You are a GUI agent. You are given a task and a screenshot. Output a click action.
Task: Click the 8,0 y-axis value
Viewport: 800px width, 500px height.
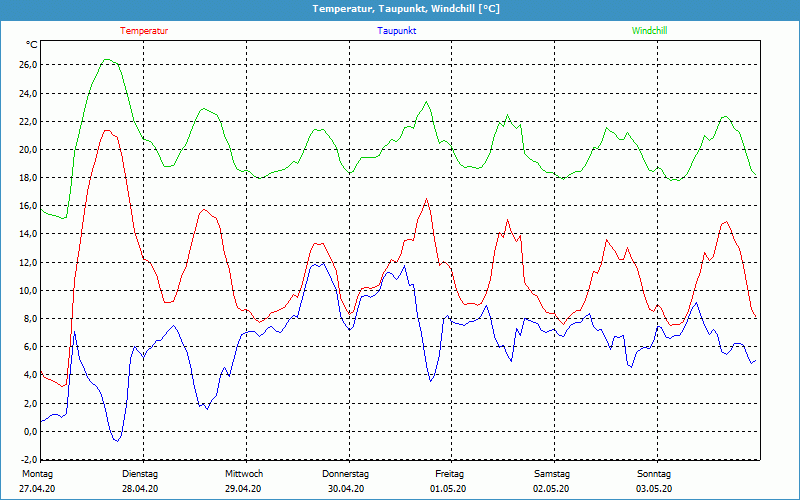pos(30,318)
